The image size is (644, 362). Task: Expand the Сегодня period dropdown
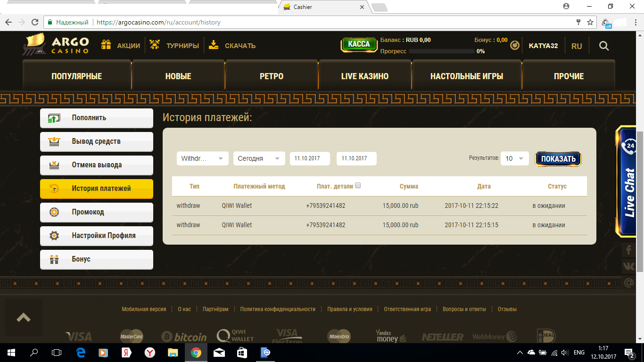pyautogui.click(x=259, y=159)
